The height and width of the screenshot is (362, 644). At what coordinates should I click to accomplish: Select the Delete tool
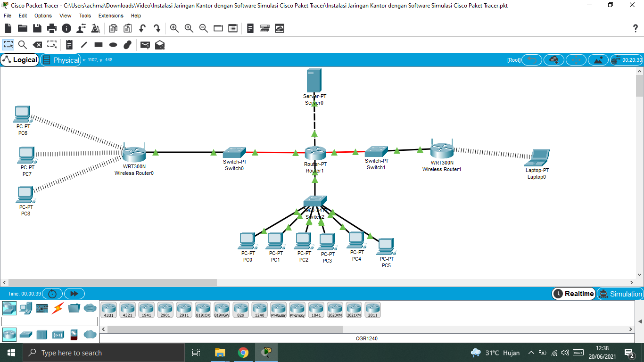38,45
